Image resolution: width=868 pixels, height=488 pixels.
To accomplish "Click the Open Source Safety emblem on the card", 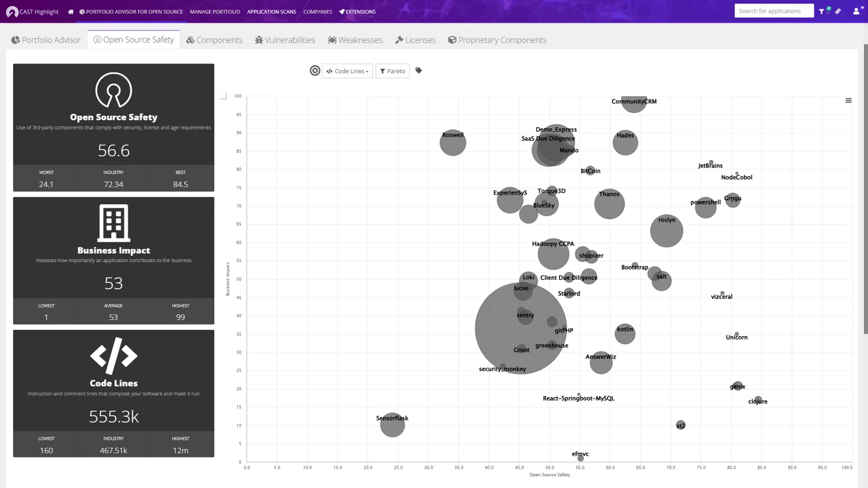I will click(x=113, y=90).
